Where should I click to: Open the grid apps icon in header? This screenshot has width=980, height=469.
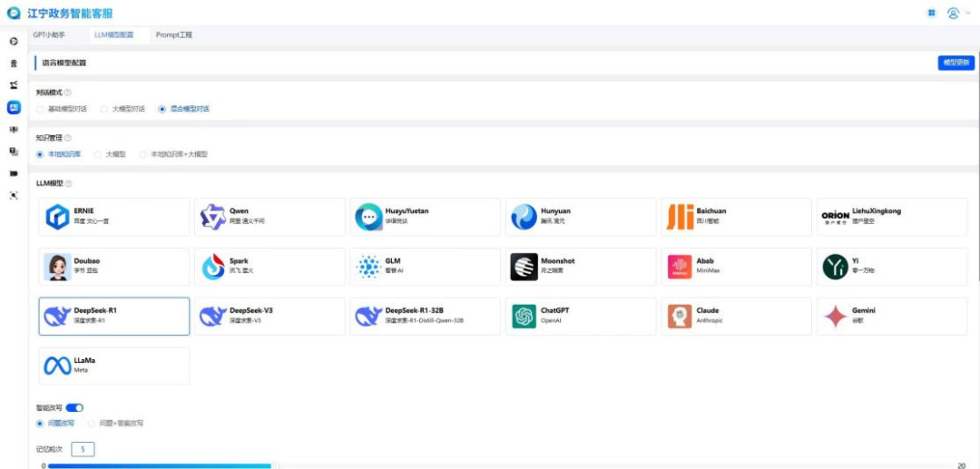pyautogui.click(x=931, y=14)
